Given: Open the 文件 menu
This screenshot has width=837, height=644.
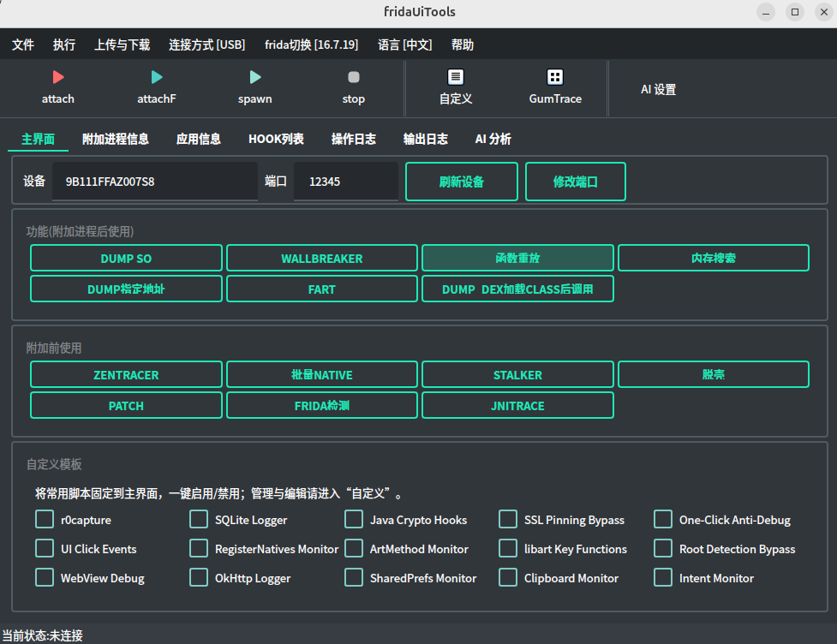Looking at the screenshot, I should pyautogui.click(x=23, y=45).
